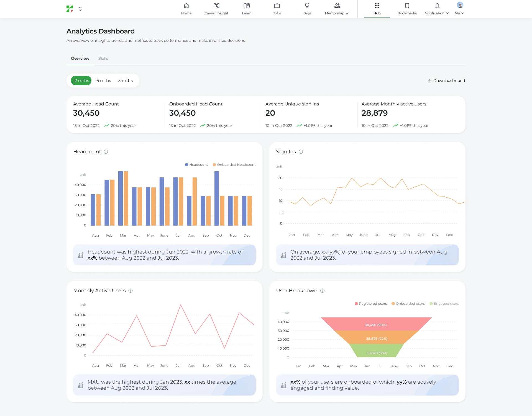Click the Sign Ins info icon
Viewport: 532px width, 416px height.
point(301,152)
